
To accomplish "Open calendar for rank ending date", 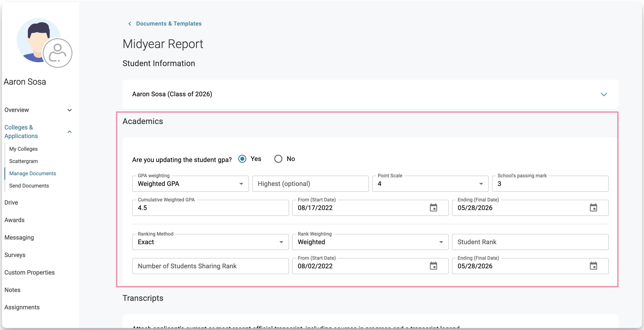I will tap(593, 266).
